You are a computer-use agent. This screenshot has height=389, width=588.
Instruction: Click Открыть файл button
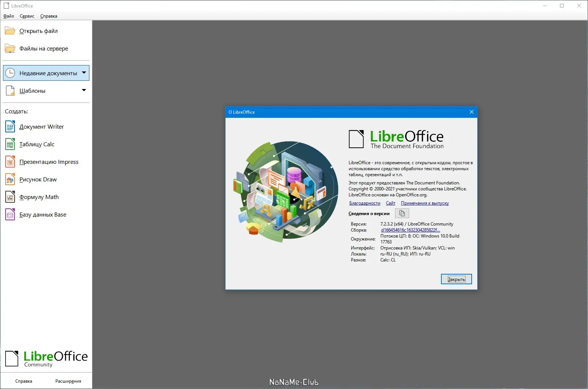point(46,31)
